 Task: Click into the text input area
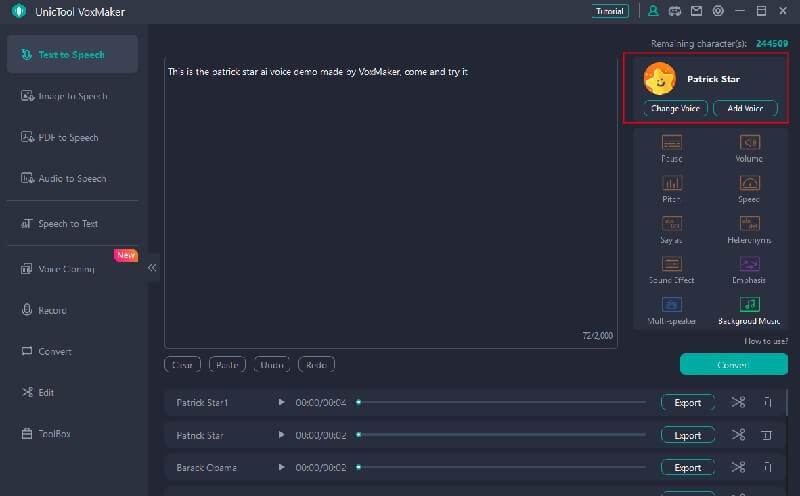click(x=390, y=200)
